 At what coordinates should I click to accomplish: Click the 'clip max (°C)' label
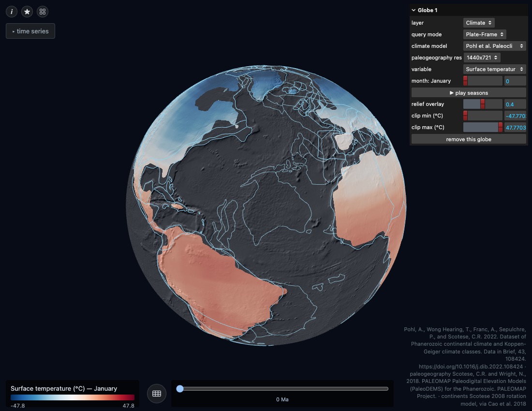pos(428,127)
